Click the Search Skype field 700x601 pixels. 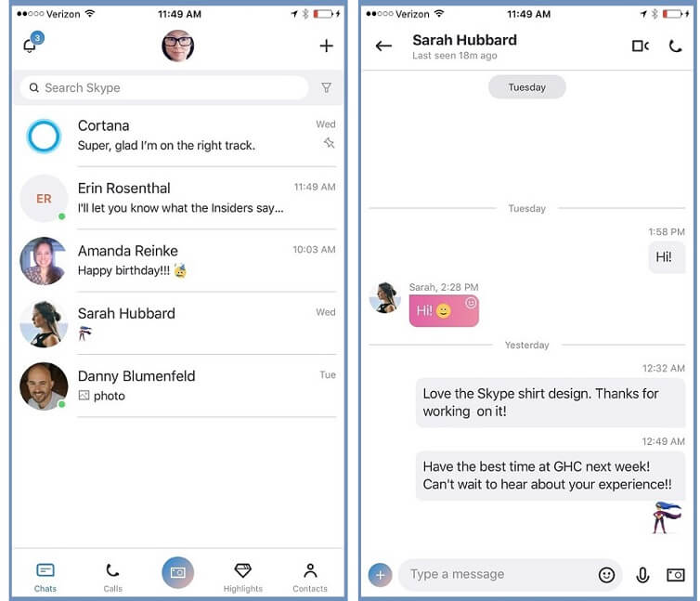tap(164, 87)
